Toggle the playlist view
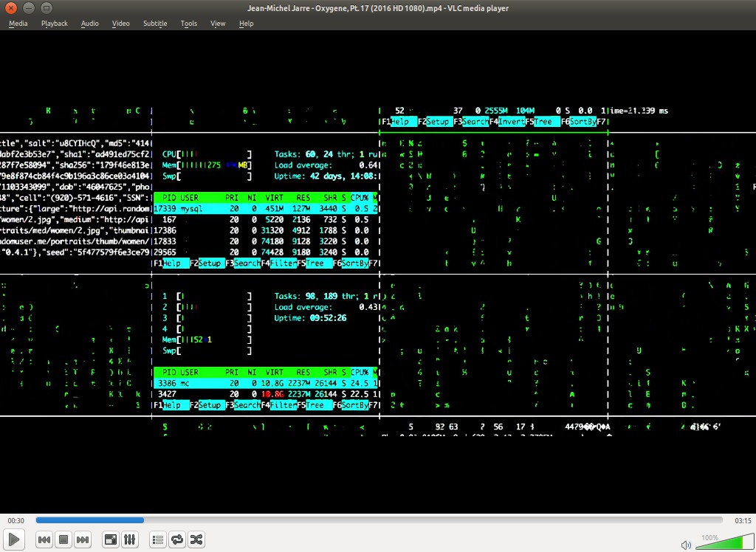The height and width of the screenshot is (552, 756). tap(158, 539)
